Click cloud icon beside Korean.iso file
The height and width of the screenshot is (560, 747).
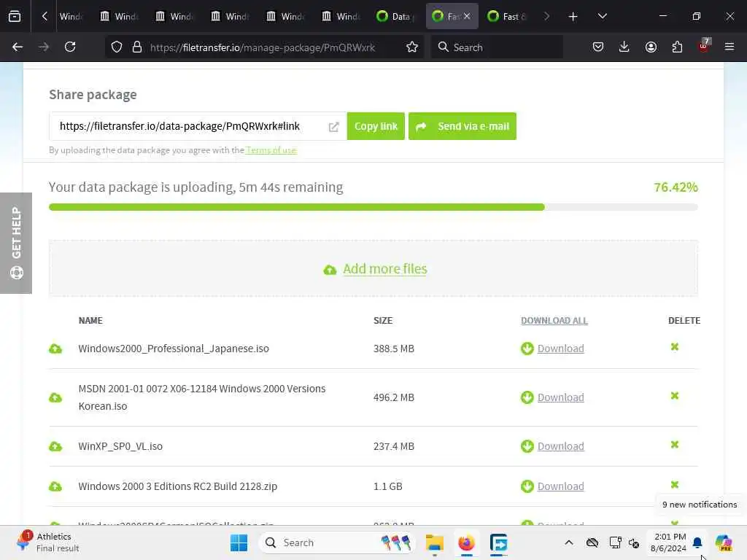click(x=55, y=397)
